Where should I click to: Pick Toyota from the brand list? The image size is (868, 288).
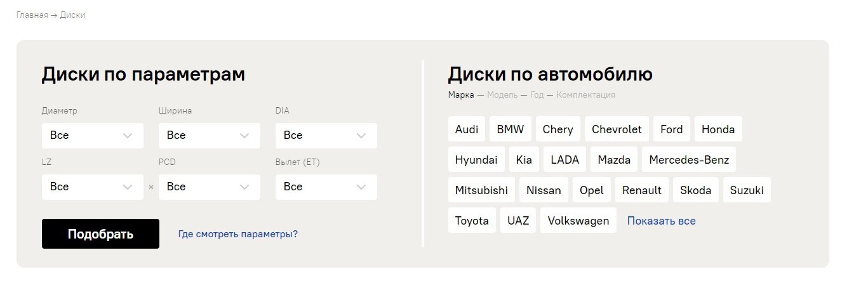[472, 221]
